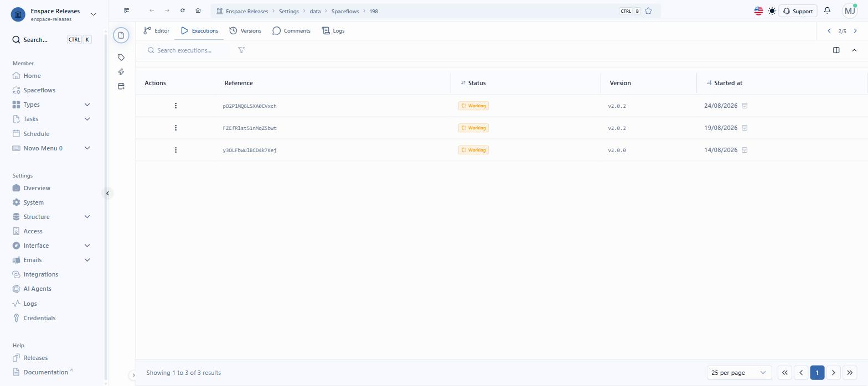868x386 pixels.
Task: Toggle the column layout icon
Action: click(x=836, y=50)
